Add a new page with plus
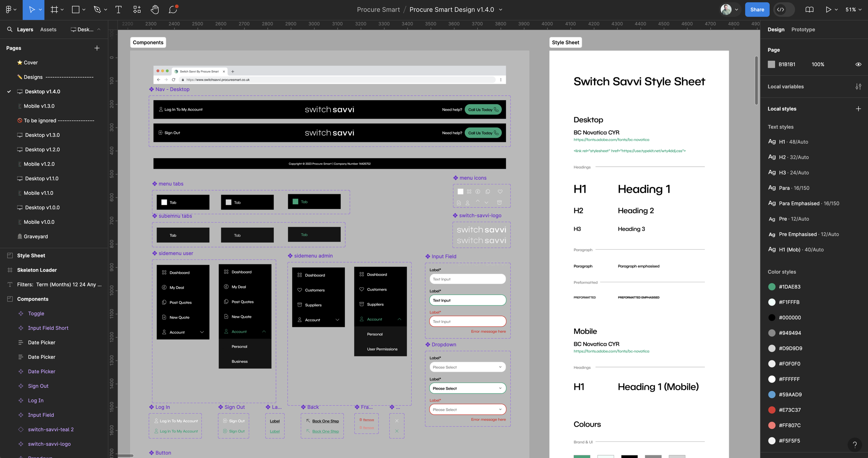Image resolution: width=868 pixels, height=458 pixels. click(x=97, y=48)
